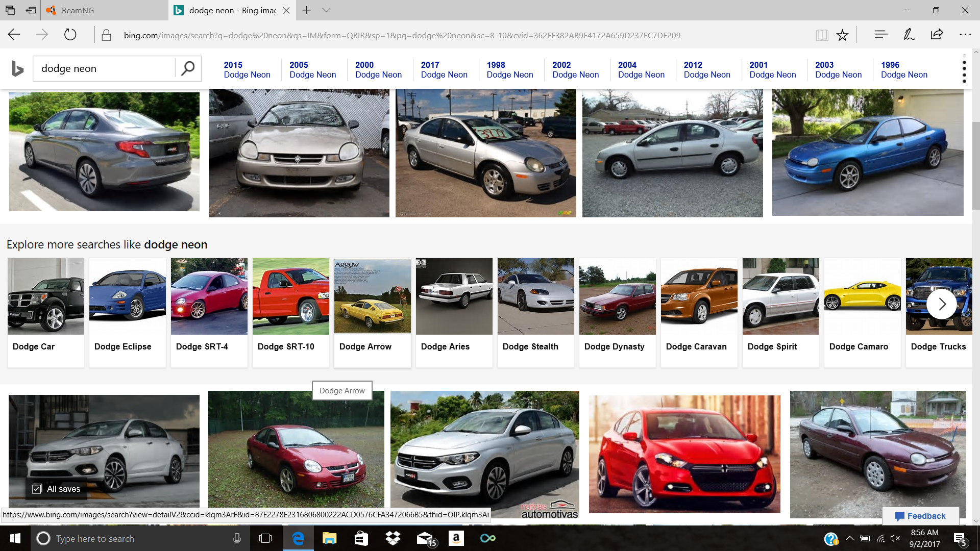Viewport: 980px width, 551px height.
Task: Open the red Dodge Dart front image
Action: (684, 454)
